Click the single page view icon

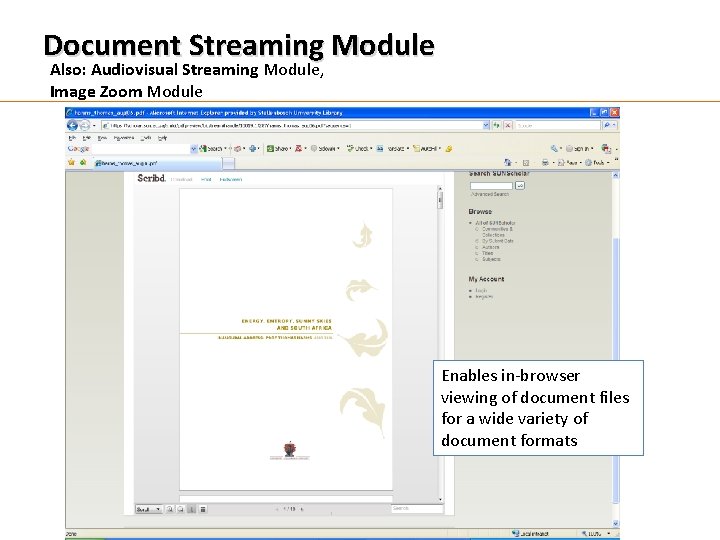(x=192, y=509)
